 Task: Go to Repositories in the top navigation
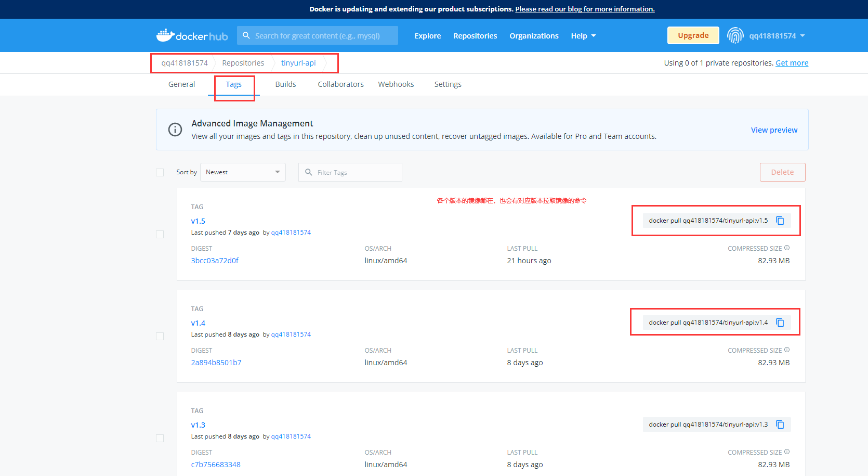[x=475, y=36]
